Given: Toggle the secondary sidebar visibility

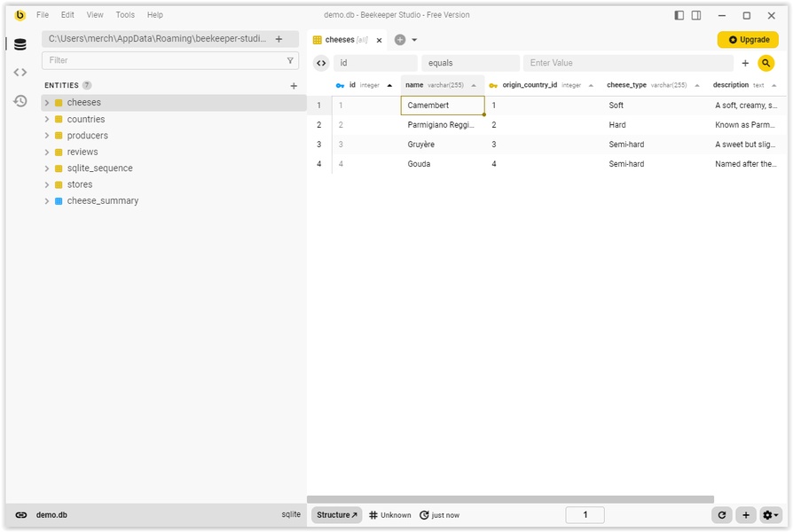Looking at the screenshot, I should click(696, 15).
